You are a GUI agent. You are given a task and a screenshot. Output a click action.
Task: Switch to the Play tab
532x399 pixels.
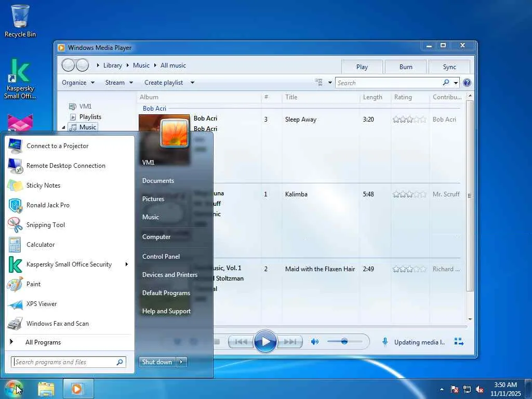click(362, 67)
